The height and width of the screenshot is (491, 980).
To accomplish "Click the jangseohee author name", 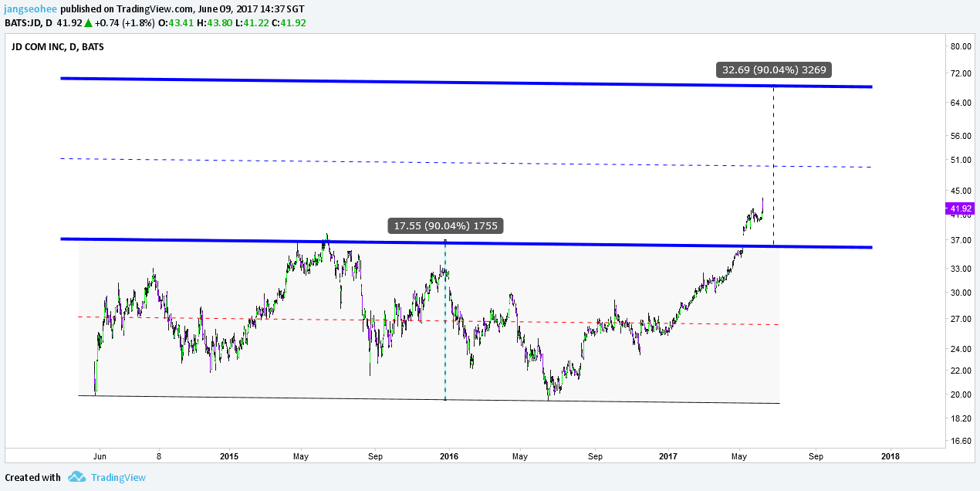I will click(30, 8).
